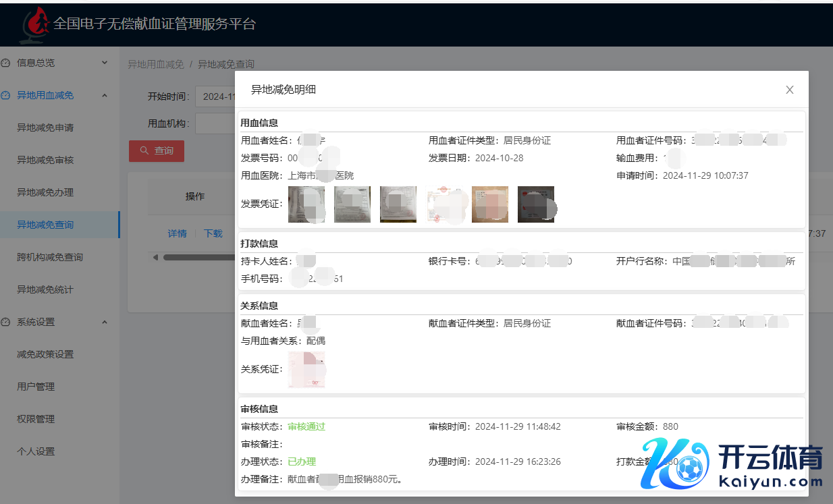Screen dimensions: 833x504
Task: Click the 详情 link in table row
Action: (x=177, y=233)
